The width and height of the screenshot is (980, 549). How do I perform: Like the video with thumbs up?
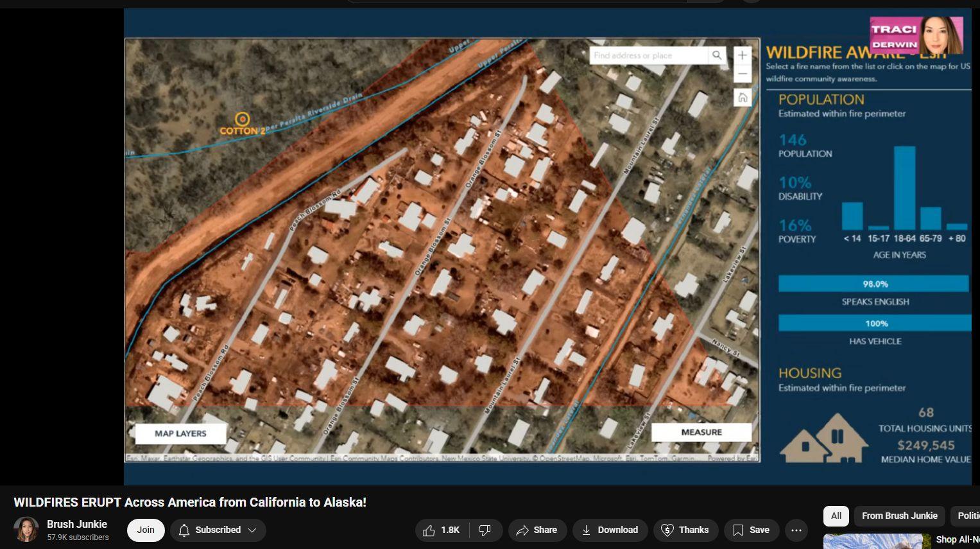(442, 530)
